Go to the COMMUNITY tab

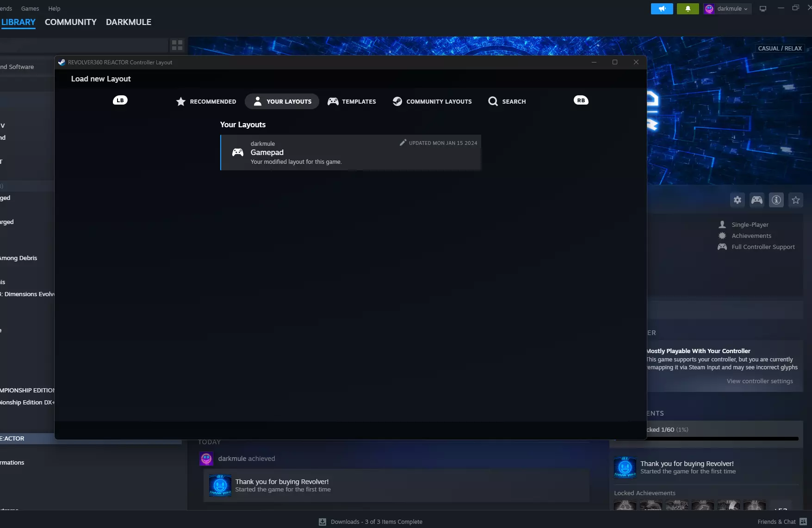(x=71, y=22)
